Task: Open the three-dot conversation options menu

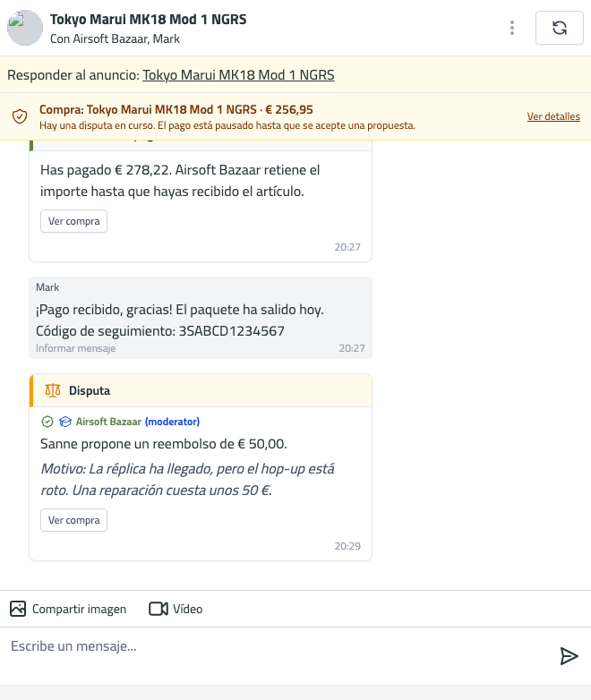Action: tap(512, 28)
